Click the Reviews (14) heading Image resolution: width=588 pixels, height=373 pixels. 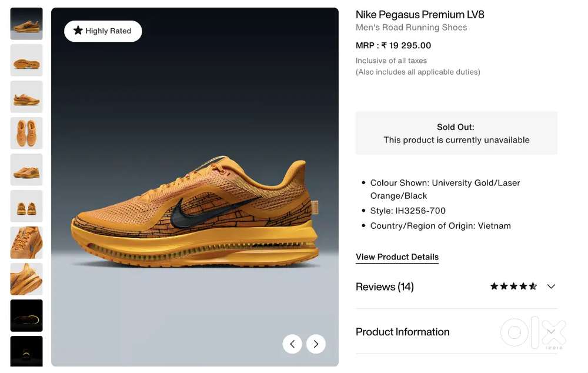[x=385, y=287]
